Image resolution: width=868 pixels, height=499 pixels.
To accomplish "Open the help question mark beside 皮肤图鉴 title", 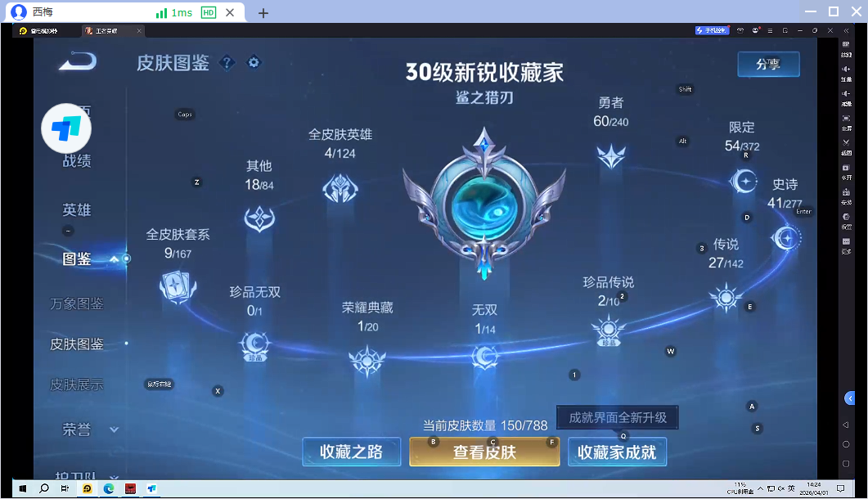I will click(x=227, y=63).
